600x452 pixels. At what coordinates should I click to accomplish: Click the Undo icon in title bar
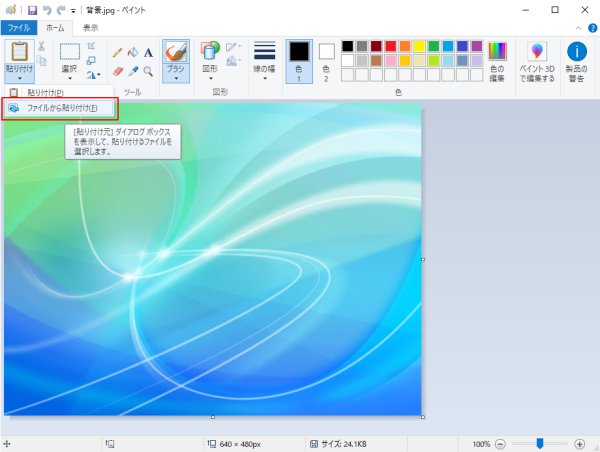47,10
